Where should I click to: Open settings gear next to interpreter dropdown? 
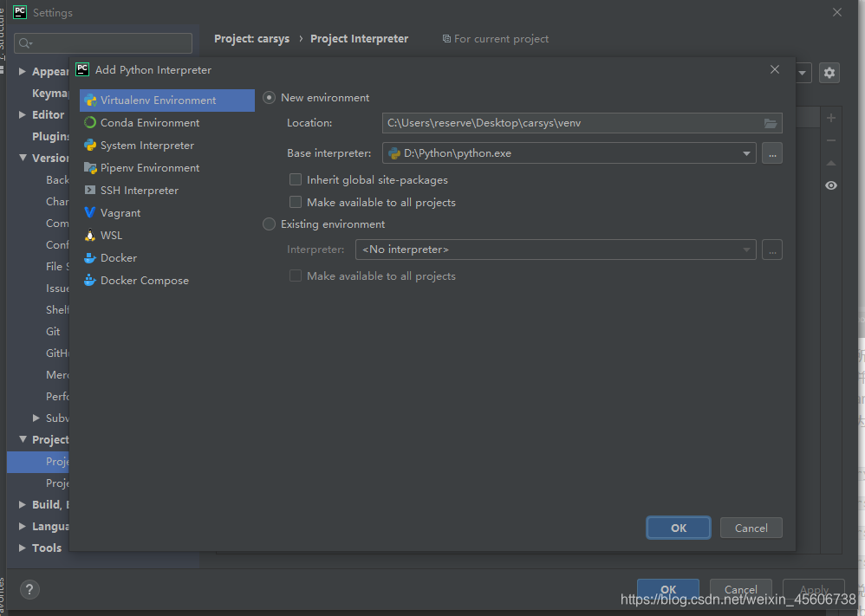pos(829,73)
